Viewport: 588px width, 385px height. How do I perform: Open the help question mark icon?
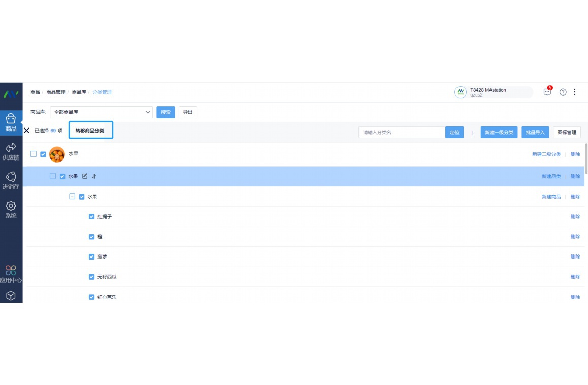coord(563,92)
